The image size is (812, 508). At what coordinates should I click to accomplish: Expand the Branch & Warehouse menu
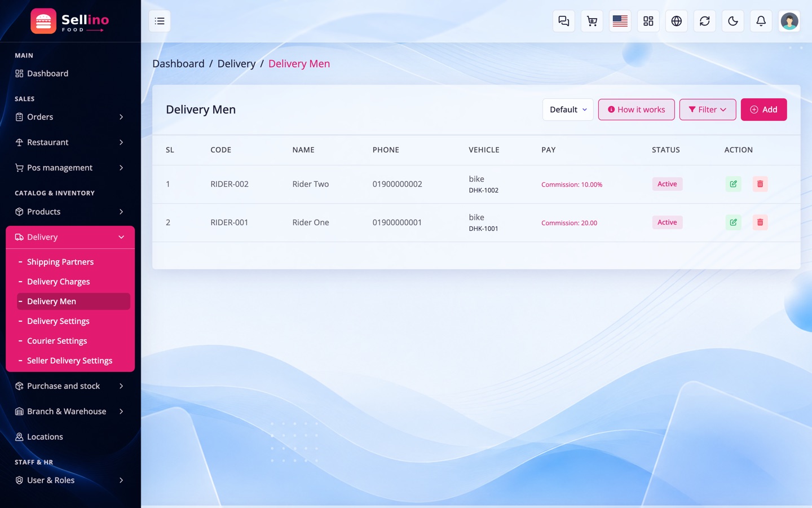pyautogui.click(x=70, y=411)
